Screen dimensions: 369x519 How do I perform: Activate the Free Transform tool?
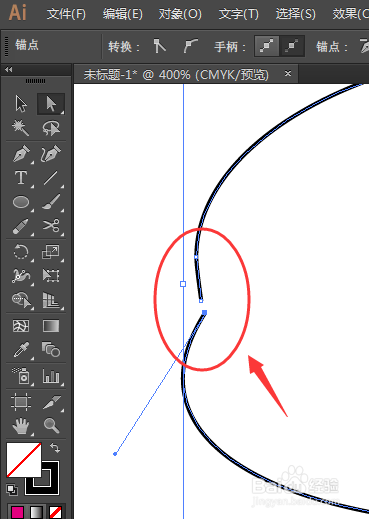[51, 276]
